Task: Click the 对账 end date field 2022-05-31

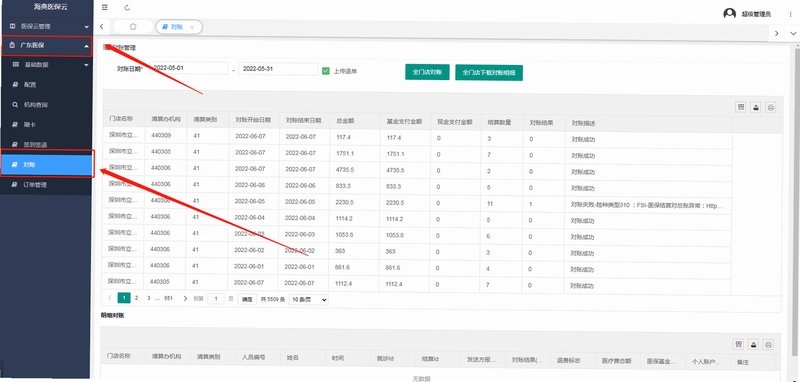Action: click(x=278, y=68)
